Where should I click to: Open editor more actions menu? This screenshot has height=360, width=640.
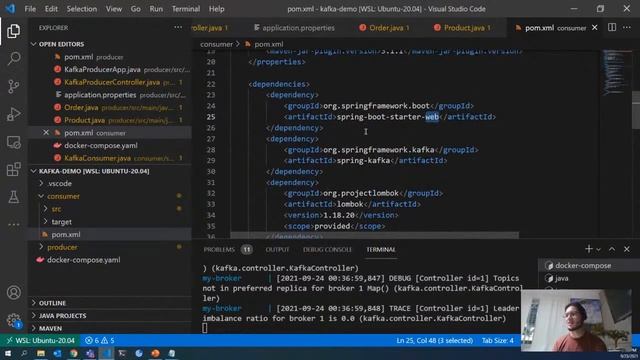coord(627,27)
